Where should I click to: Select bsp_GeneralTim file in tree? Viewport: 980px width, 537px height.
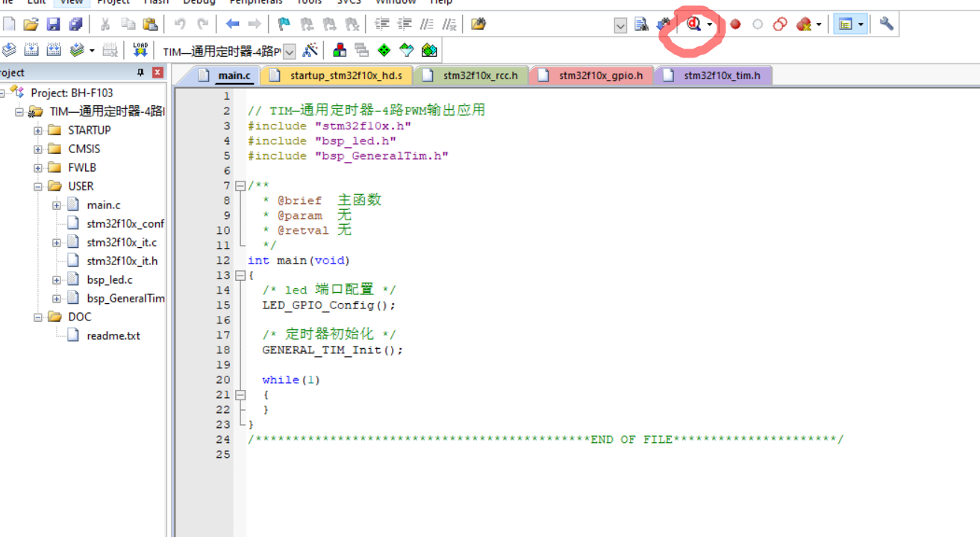pyautogui.click(x=125, y=298)
